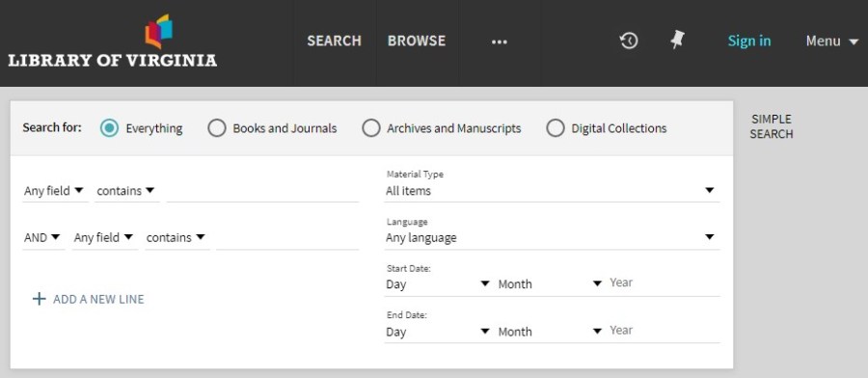Open End Date Month dropdown
868x378 pixels.
coord(550,332)
